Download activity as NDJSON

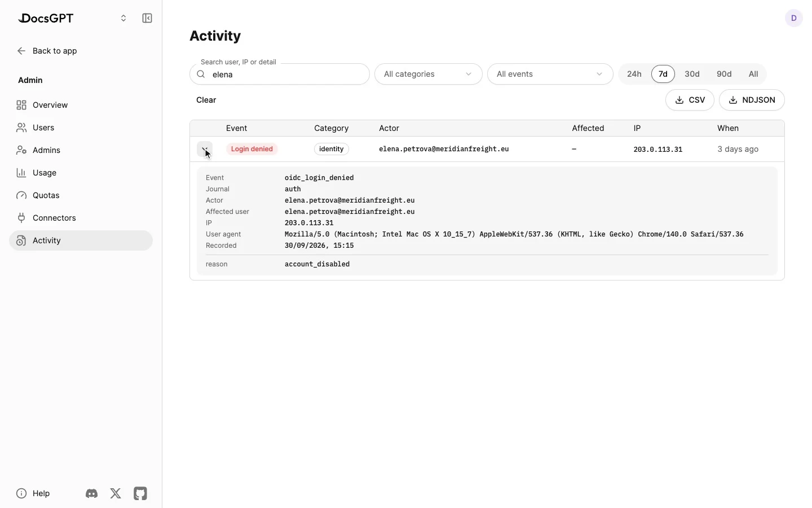pos(752,100)
